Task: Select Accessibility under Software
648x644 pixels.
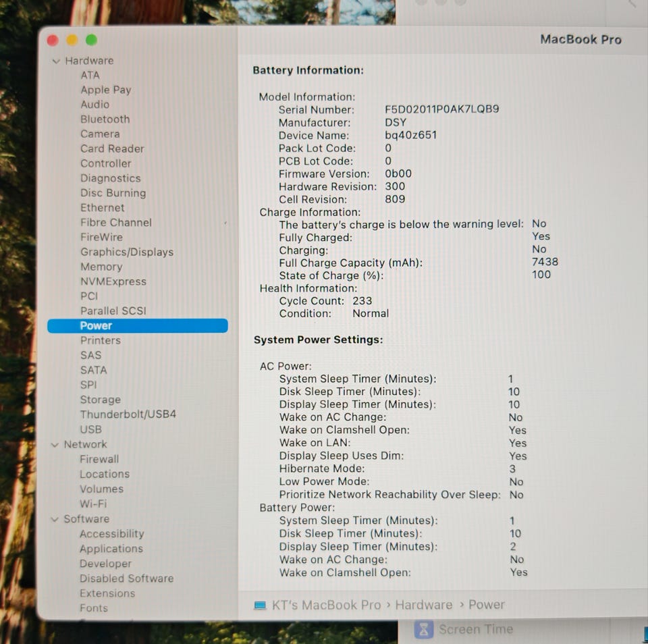Action: click(x=112, y=534)
